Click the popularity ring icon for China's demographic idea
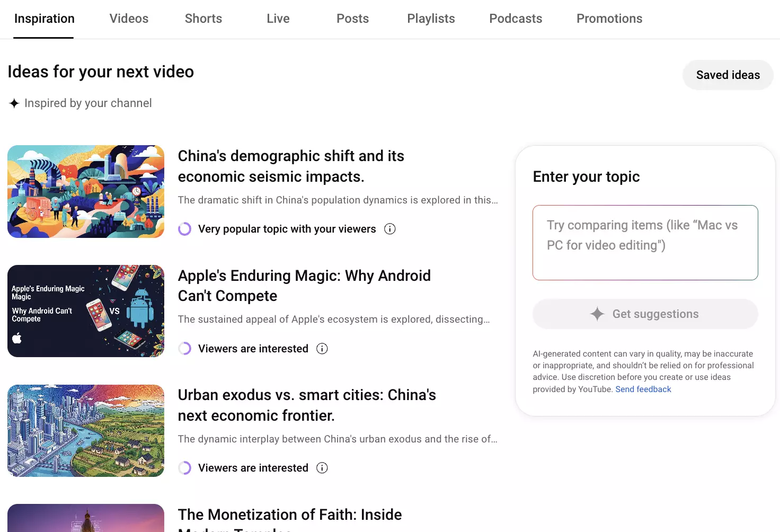780x532 pixels. point(184,229)
